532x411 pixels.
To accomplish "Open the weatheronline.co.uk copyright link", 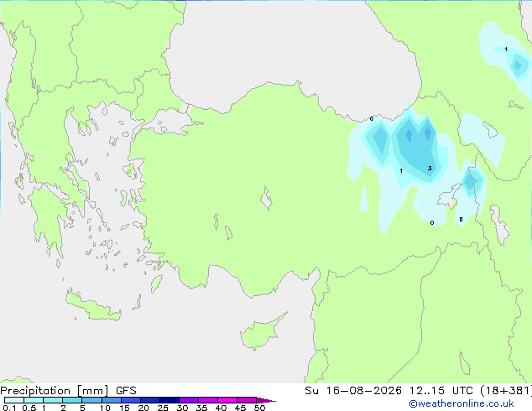I will (462, 403).
